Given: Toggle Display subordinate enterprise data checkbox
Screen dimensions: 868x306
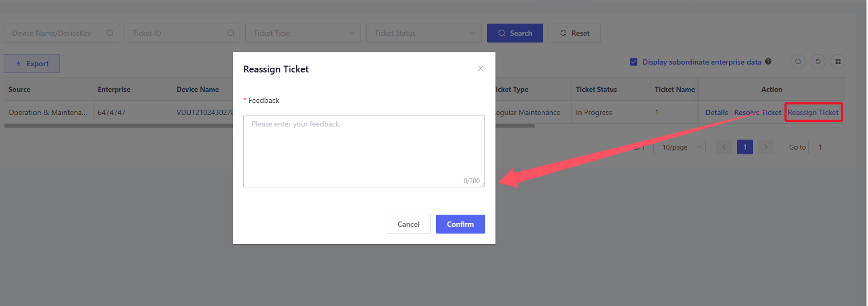Looking at the screenshot, I should coord(634,62).
